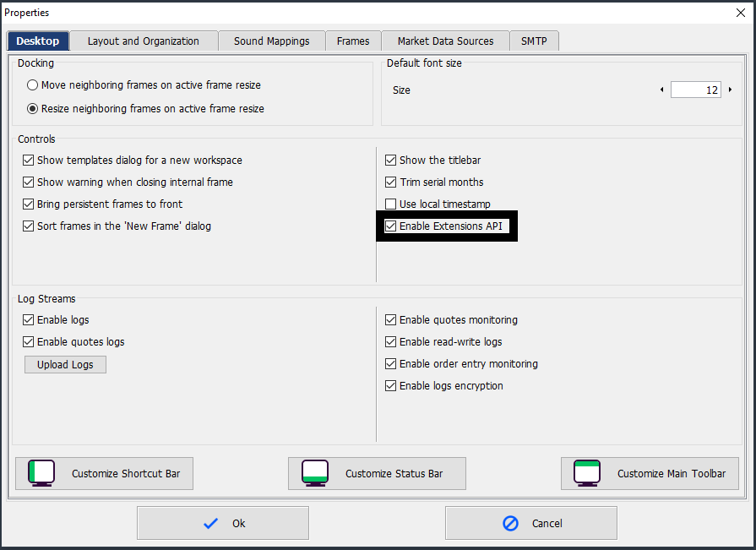Click the Ok checkmark icon
The width and height of the screenshot is (756, 550).
point(210,523)
